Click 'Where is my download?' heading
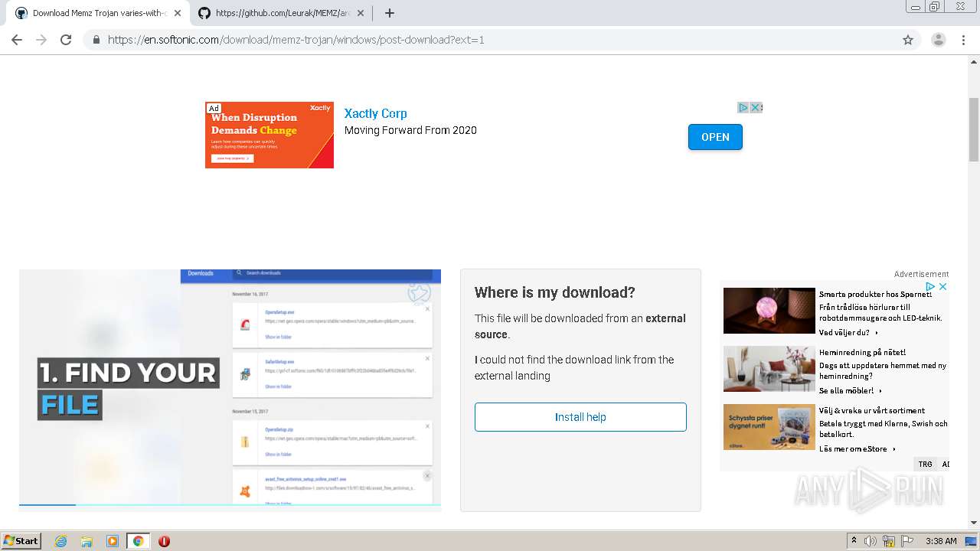This screenshot has width=980, height=551. click(x=555, y=292)
